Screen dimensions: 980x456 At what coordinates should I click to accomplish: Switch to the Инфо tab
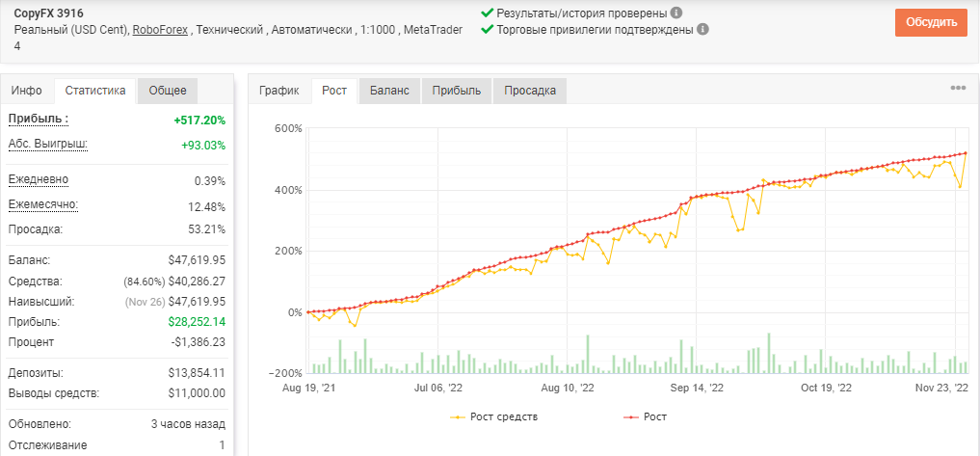[27, 91]
